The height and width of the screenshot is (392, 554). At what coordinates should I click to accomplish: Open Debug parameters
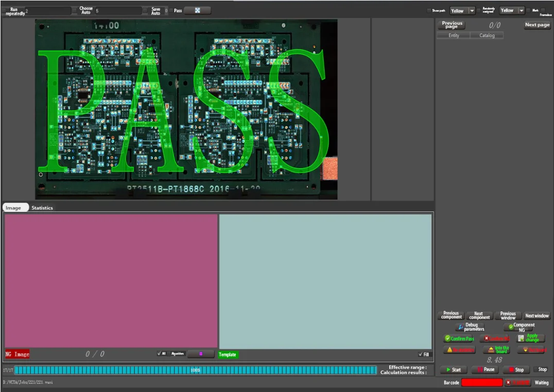(x=469, y=327)
